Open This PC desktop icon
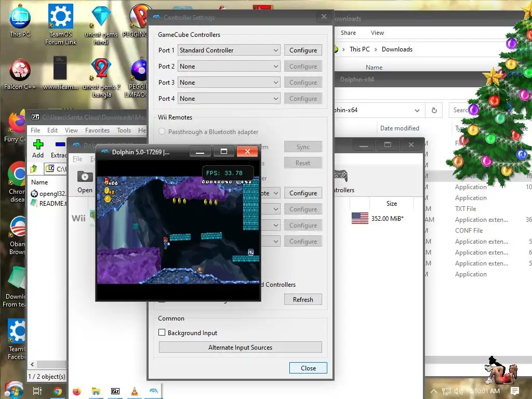The image size is (532, 399). click(x=20, y=20)
